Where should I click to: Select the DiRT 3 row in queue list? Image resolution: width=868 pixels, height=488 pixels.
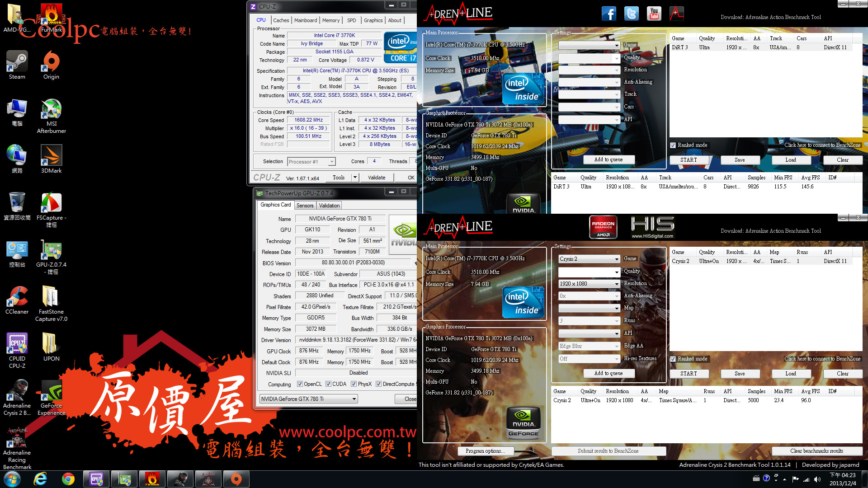coord(761,47)
